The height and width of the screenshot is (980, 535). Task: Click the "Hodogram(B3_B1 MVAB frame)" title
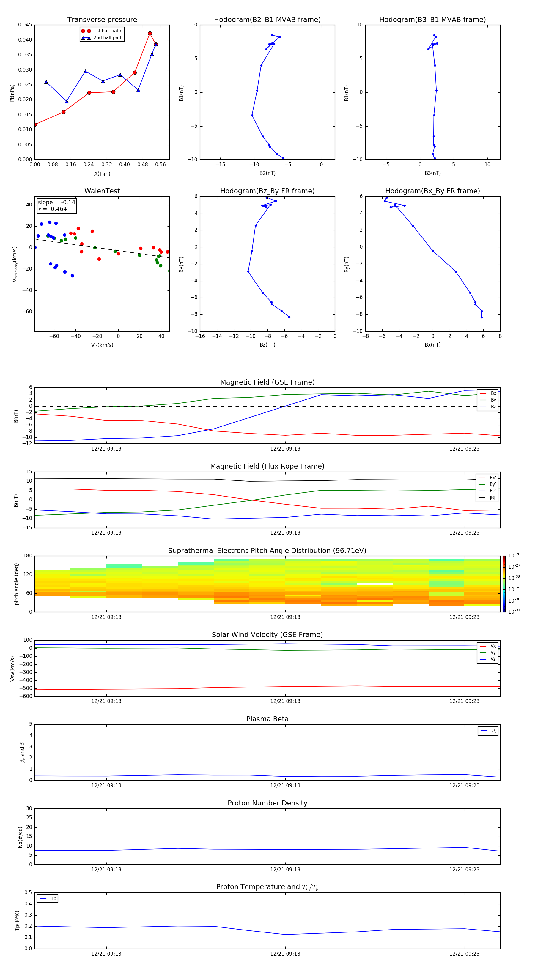click(x=432, y=19)
